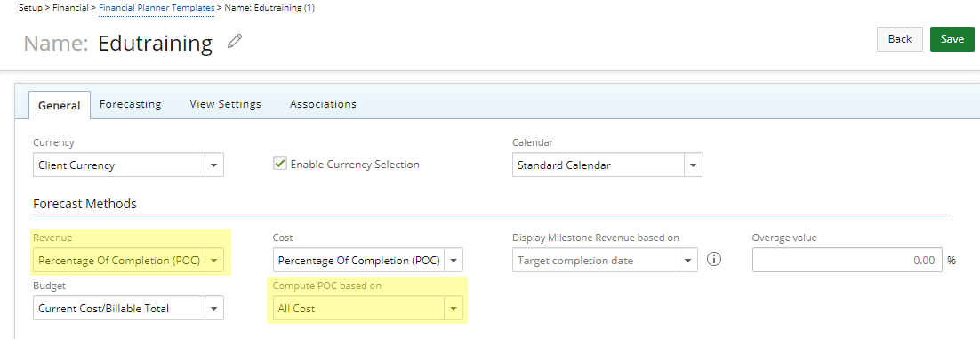This screenshot has height=339, width=980.
Task: Open Financial Planner Templates breadcrumb link
Action: [157, 7]
